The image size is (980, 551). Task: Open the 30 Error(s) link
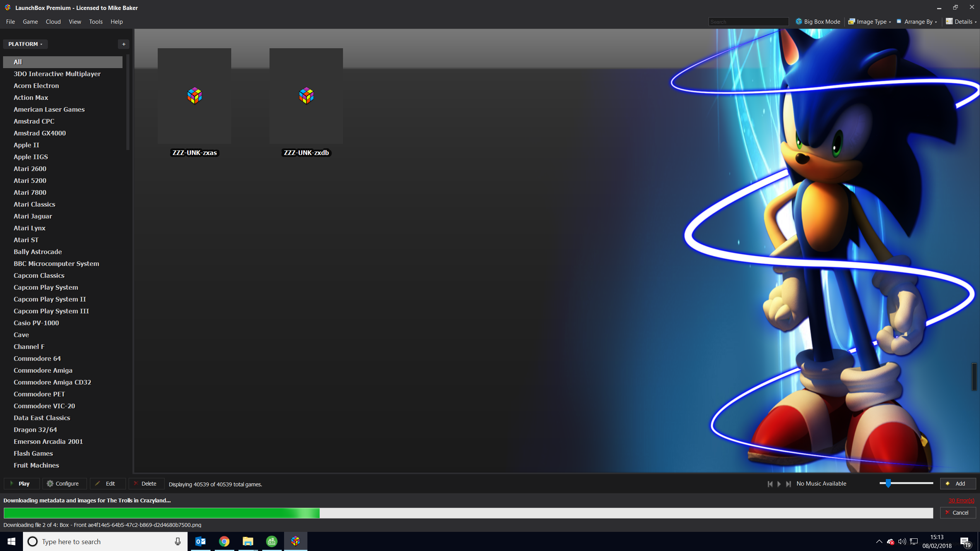tap(961, 500)
